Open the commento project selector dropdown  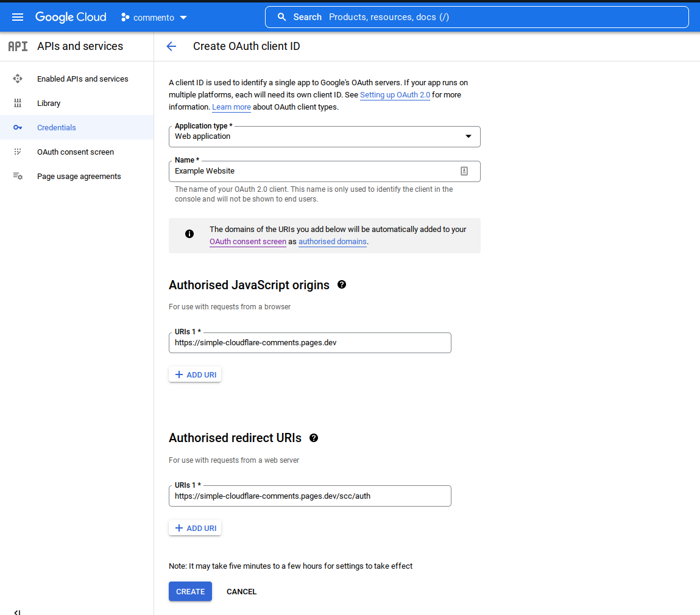[x=153, y=17]
